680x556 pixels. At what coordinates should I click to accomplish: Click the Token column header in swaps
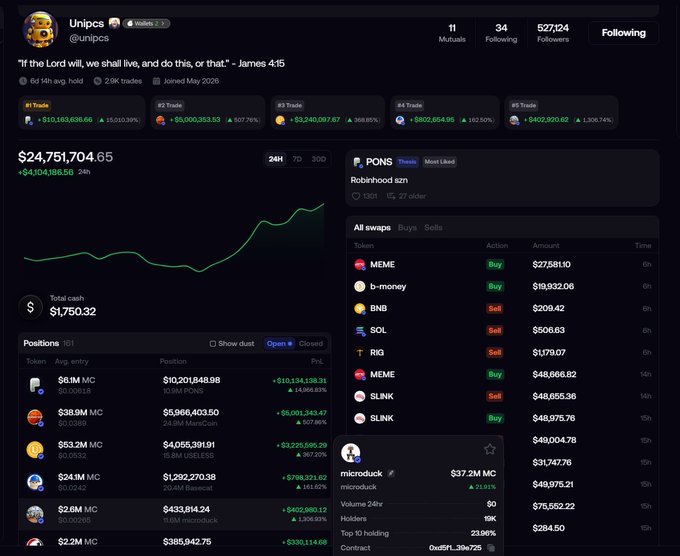363,245
